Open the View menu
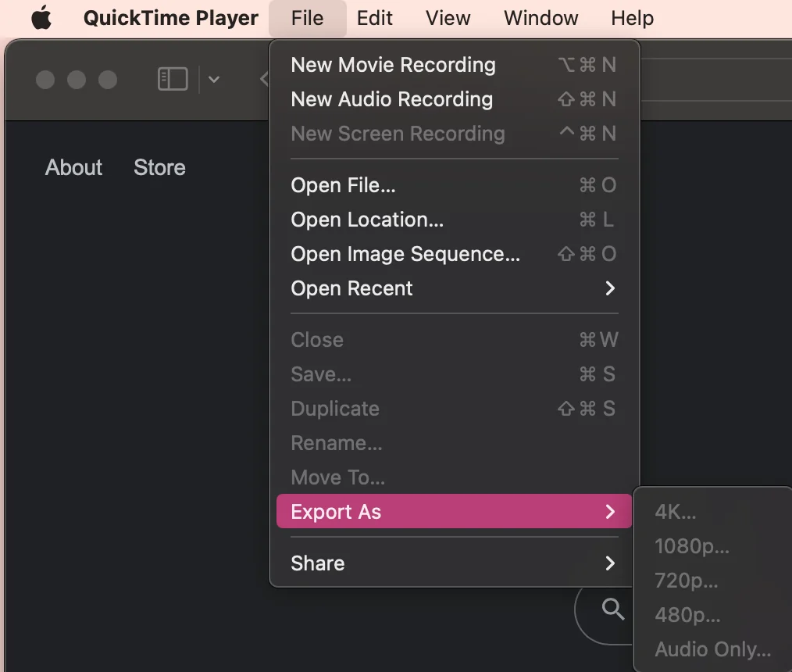 coord(448,18)
